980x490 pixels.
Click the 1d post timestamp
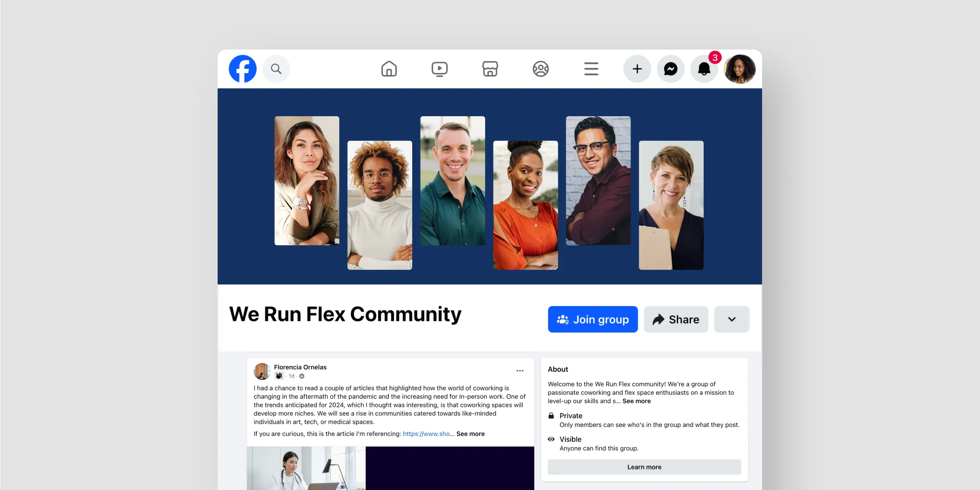[291, 376]
